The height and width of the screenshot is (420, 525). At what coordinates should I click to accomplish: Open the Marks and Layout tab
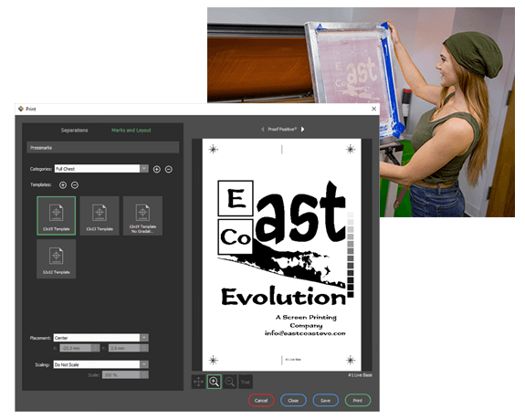click(x=131, y=131)
